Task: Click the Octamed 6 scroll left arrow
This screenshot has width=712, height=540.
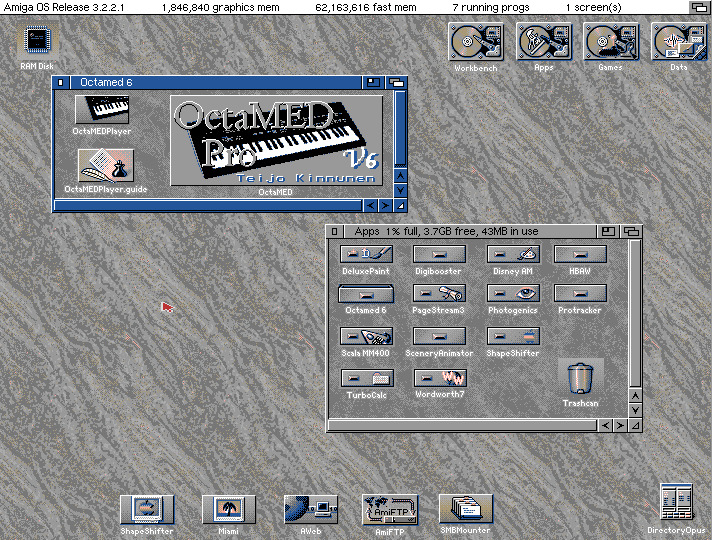Action: coord(371,206)
